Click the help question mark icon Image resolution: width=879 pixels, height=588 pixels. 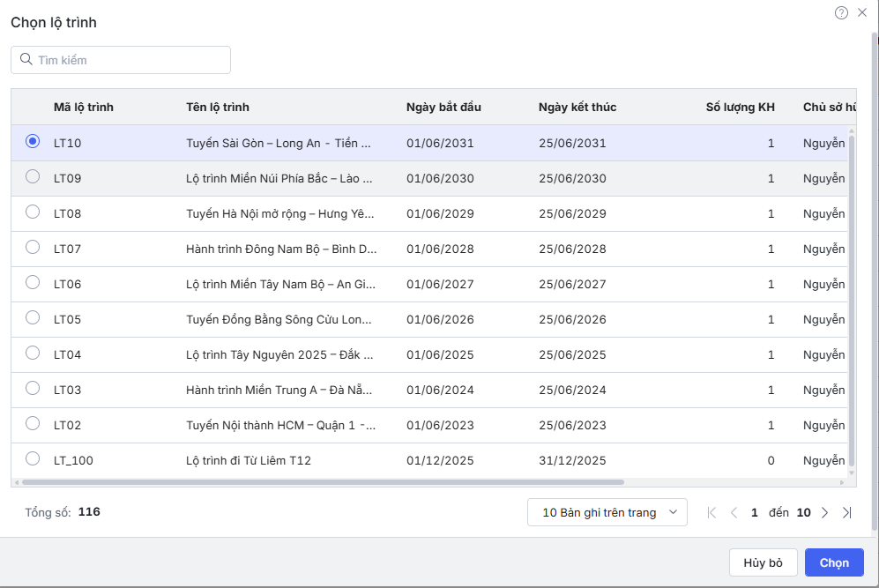(841, 12)
